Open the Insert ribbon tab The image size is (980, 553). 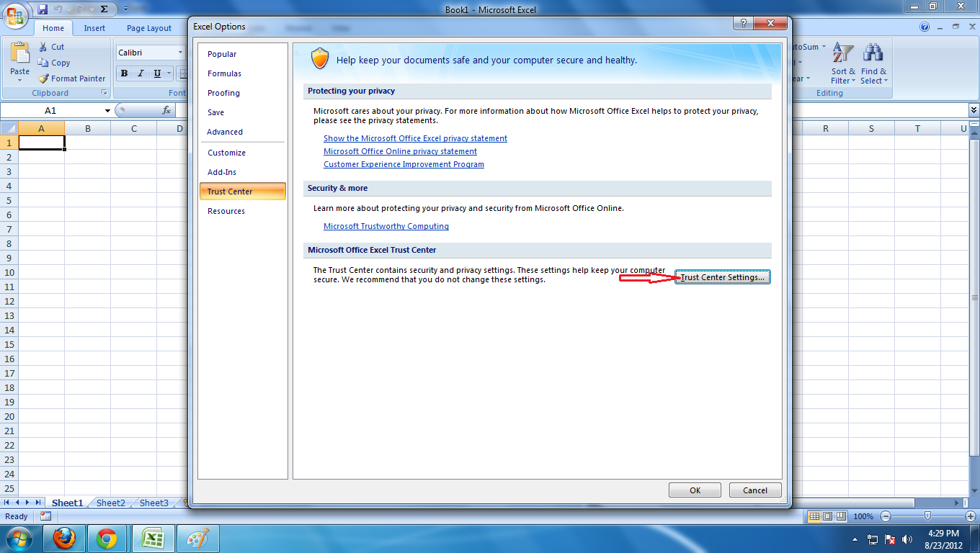pos(94,28)
